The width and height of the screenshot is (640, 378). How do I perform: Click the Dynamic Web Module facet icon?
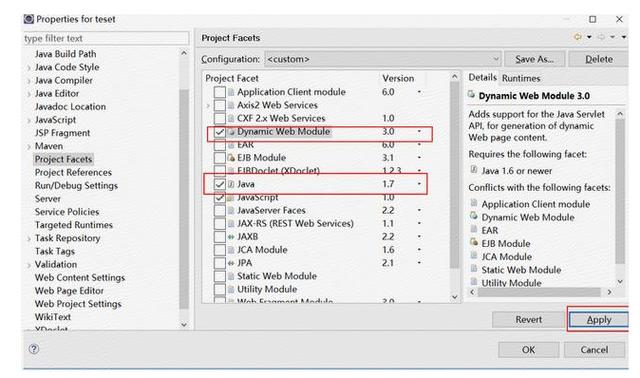tap(231, 132)
